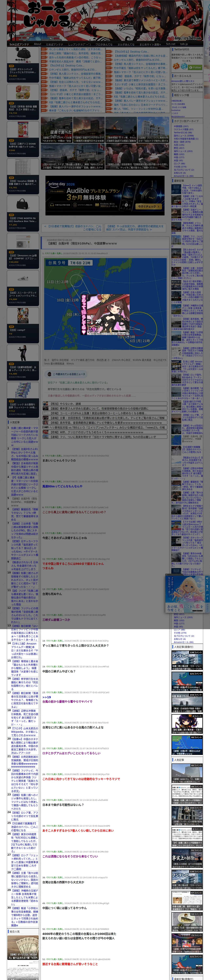Click the feed icon beside 平屋住宅の人気拡大中 headline
Image resolution: width=210 pixels, height=980 pixels.
coord(45,62)
